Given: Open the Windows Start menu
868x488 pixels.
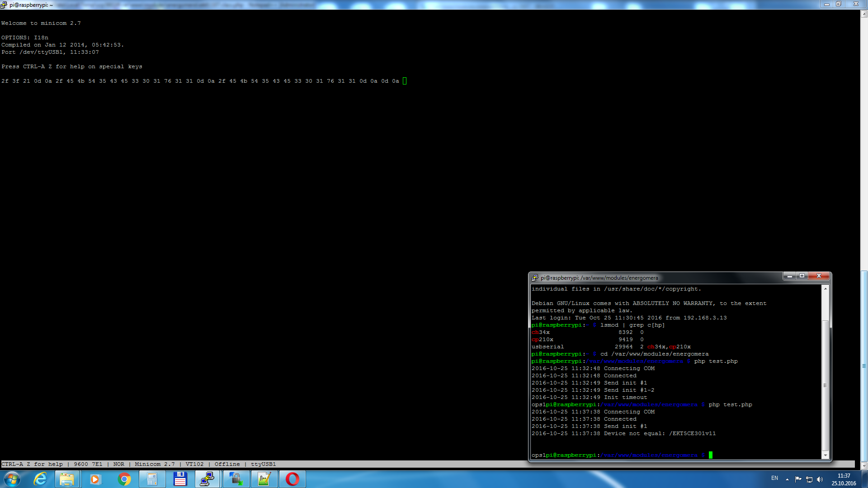Looking at the screenshot, I should point(12,479).
